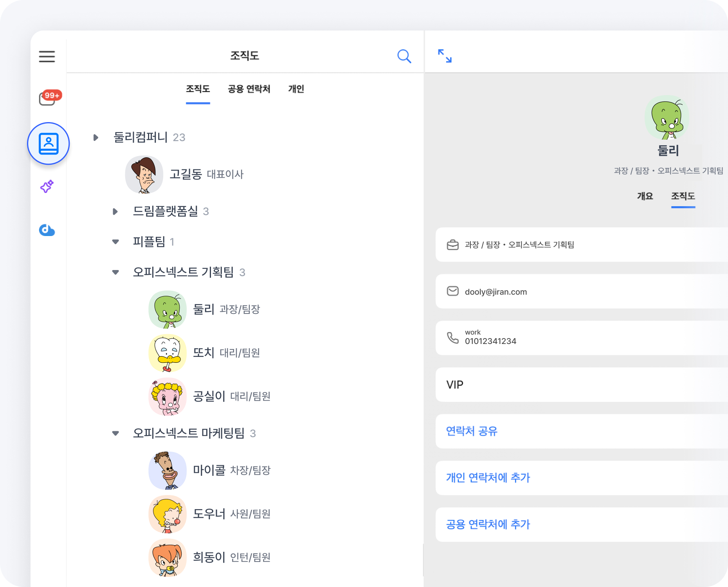Select the 도우너 사원/팀원 name text
This screenshot has width=728, height=587.
[x=232, y=513]
